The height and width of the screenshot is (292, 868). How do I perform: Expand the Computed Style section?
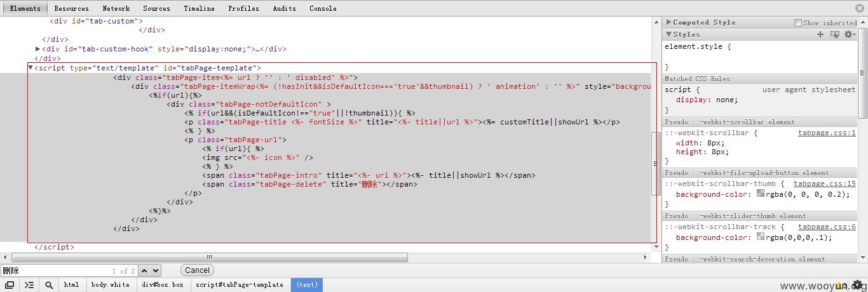pos(668,22)
